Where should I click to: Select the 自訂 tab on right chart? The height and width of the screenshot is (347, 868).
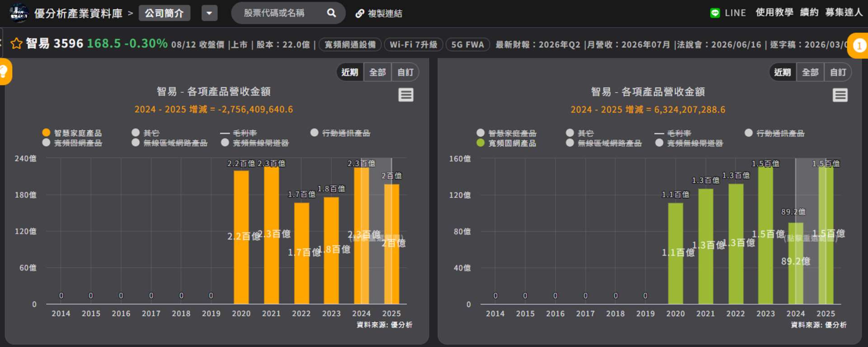coord(838,72)
